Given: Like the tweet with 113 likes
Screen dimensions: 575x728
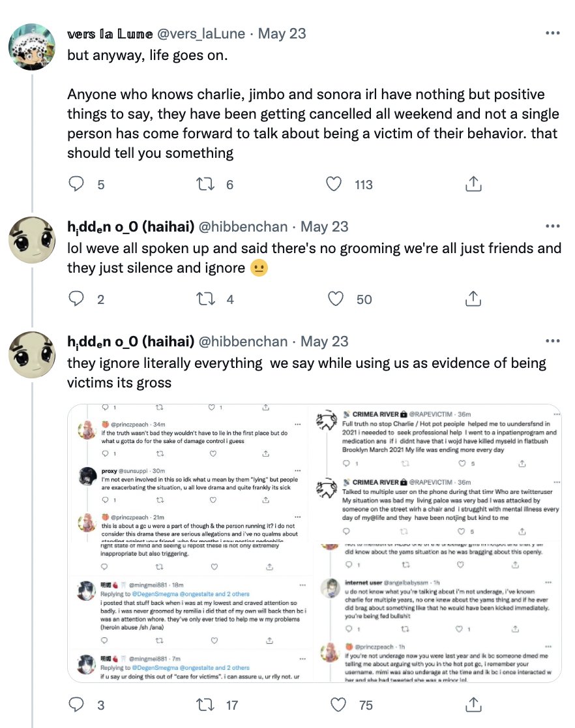Looking at the screenshot, I should point(334,185).
